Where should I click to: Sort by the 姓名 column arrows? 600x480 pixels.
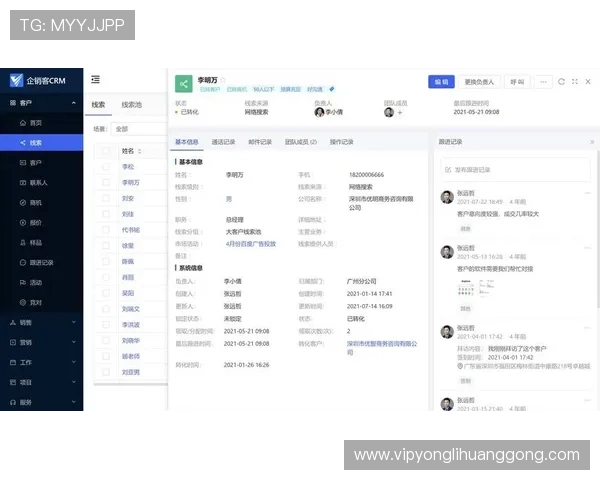tap(140, 151)
